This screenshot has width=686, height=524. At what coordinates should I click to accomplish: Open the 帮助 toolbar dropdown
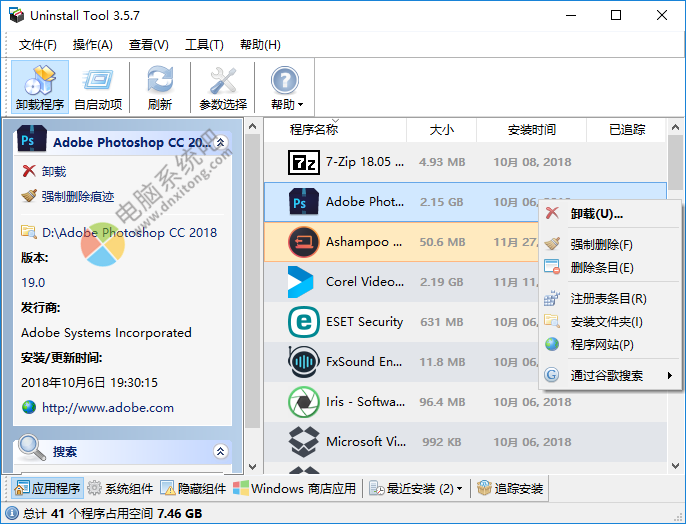286,87
